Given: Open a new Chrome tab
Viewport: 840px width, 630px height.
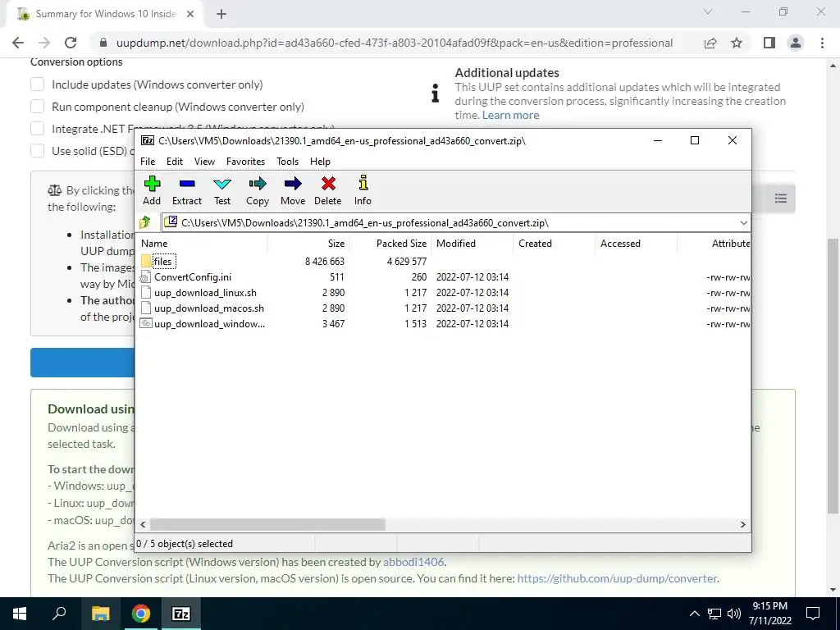Looking at the screenshot, I should point(221,14).
